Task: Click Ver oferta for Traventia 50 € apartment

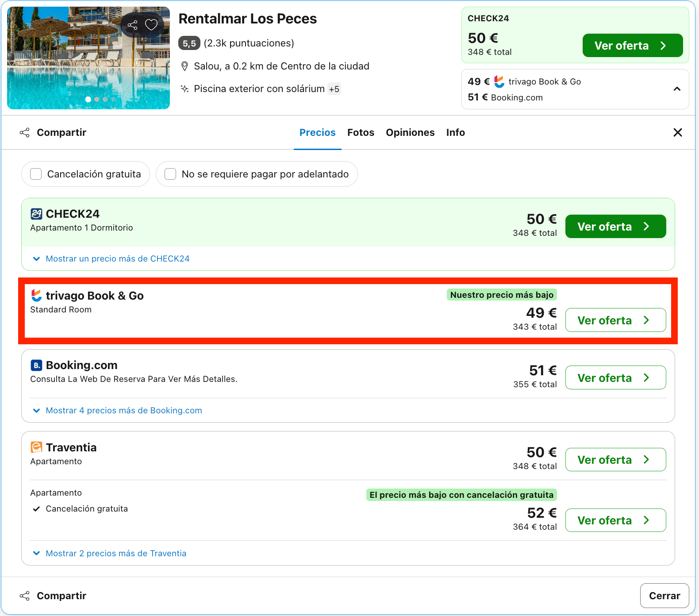Action: coord(615,459)
